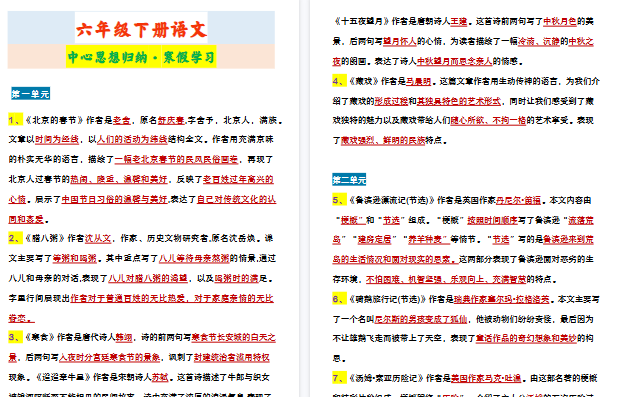Click the underlined phrase "望月怀人"
This screenshot has height=397, width=617.
pyautogui.click(x=399, y=41)
